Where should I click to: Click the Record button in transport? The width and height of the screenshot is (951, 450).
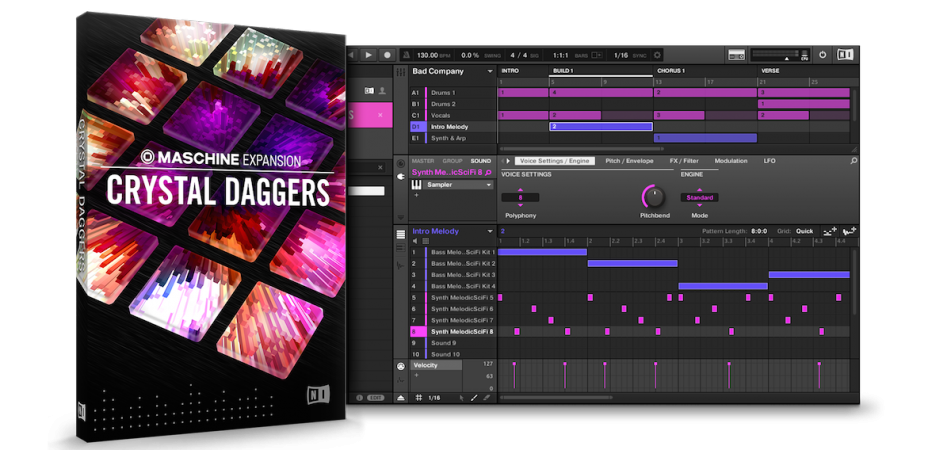tap(386, 55)
